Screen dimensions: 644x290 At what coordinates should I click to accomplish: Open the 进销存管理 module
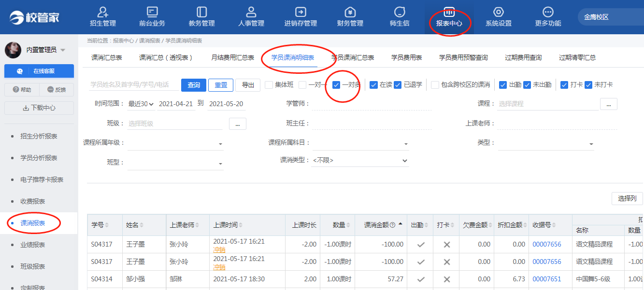301,17
